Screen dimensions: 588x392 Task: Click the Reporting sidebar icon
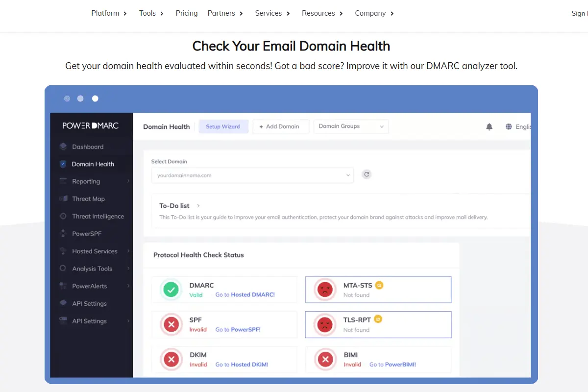63,181
